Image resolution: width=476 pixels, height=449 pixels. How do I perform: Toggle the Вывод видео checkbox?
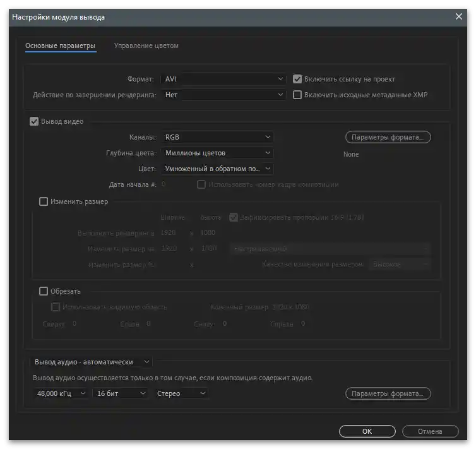coord(35,121)
